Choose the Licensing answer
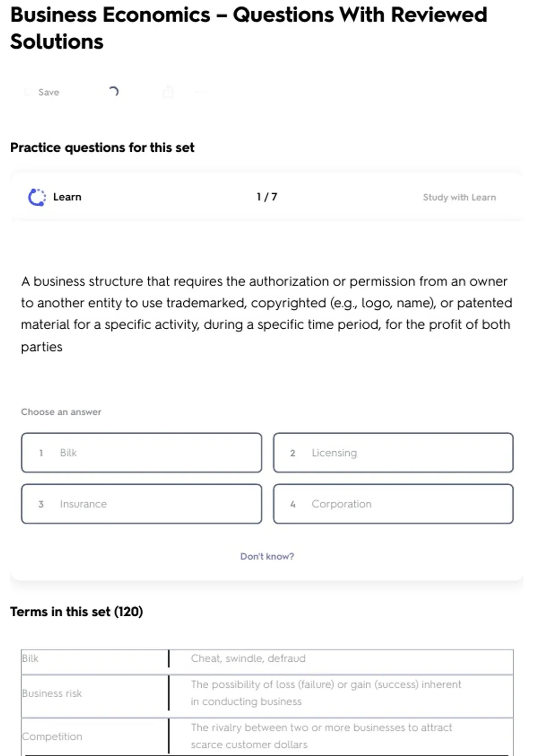 pos(393,453)
